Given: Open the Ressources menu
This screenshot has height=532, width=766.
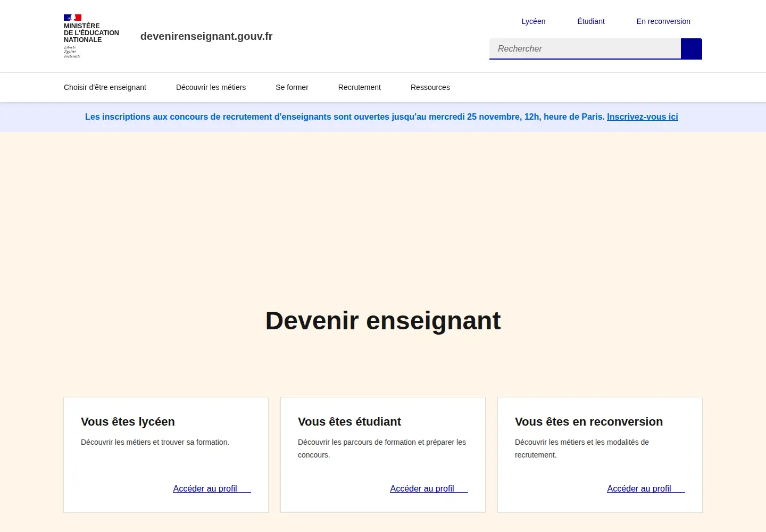Looking at the screenshot, I should click(x=430, y=87).
